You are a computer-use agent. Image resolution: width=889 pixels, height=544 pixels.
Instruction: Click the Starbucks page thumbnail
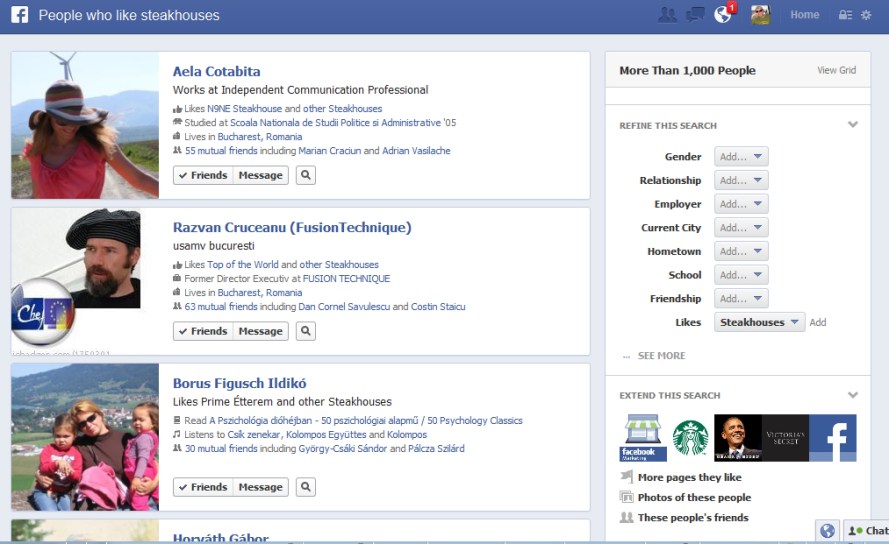click(x=690, y=438)
